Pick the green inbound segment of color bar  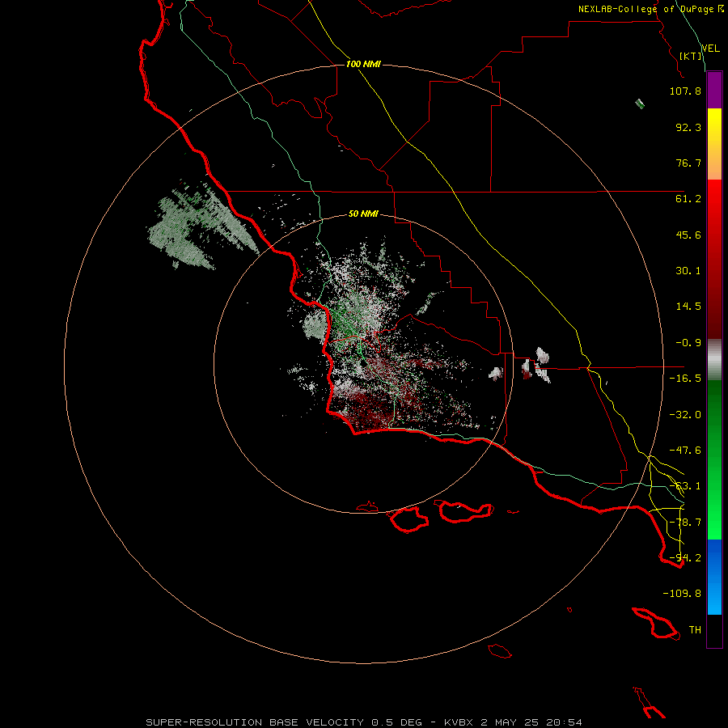pyautogui.click(x=714, y=459)
